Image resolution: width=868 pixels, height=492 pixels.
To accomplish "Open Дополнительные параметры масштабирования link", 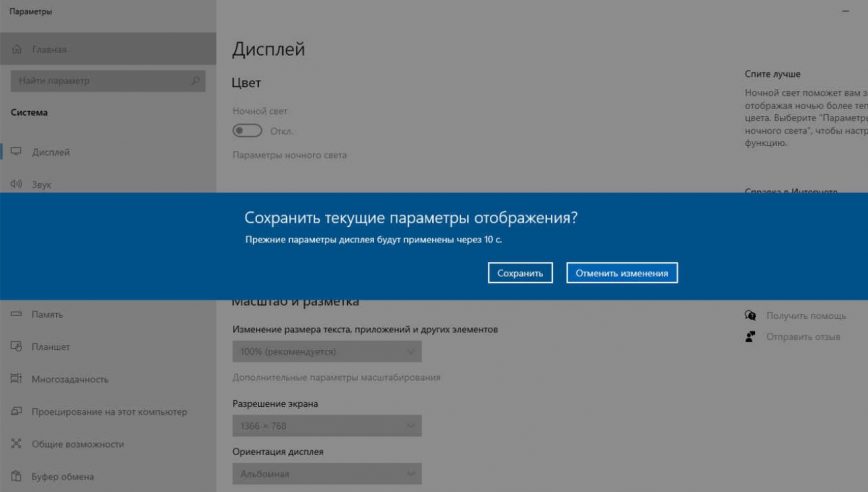I will click(337, 377).
